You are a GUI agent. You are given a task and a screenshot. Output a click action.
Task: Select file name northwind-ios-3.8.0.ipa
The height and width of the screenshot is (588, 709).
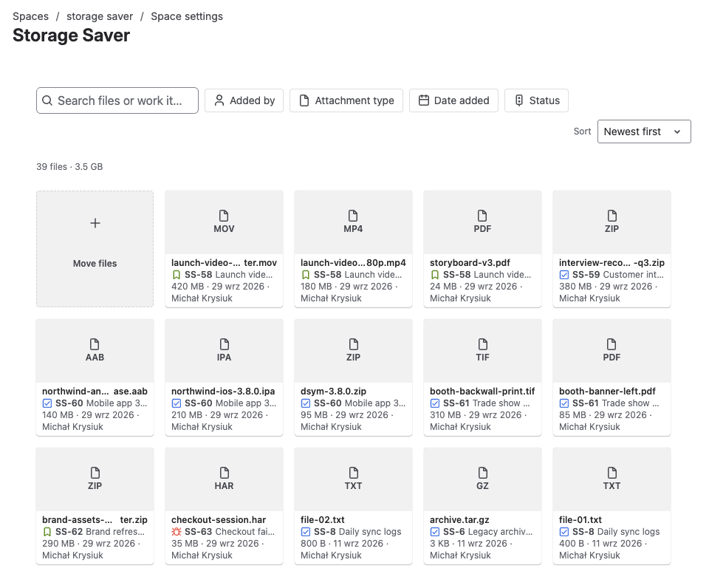click(x=223, y=392)
